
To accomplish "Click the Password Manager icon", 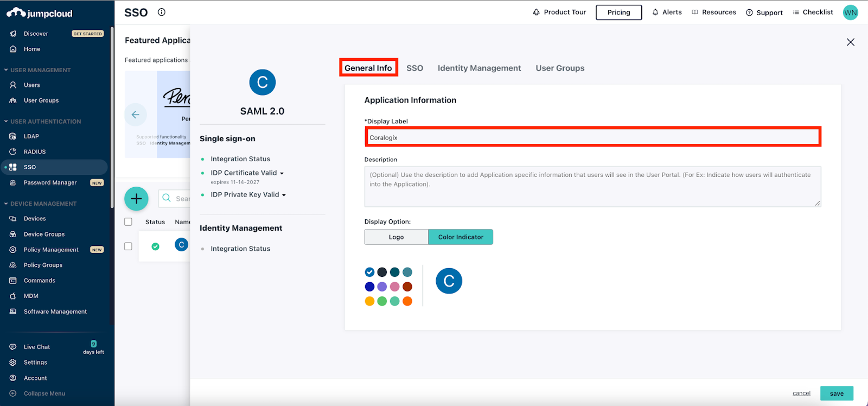I will 13,182.
